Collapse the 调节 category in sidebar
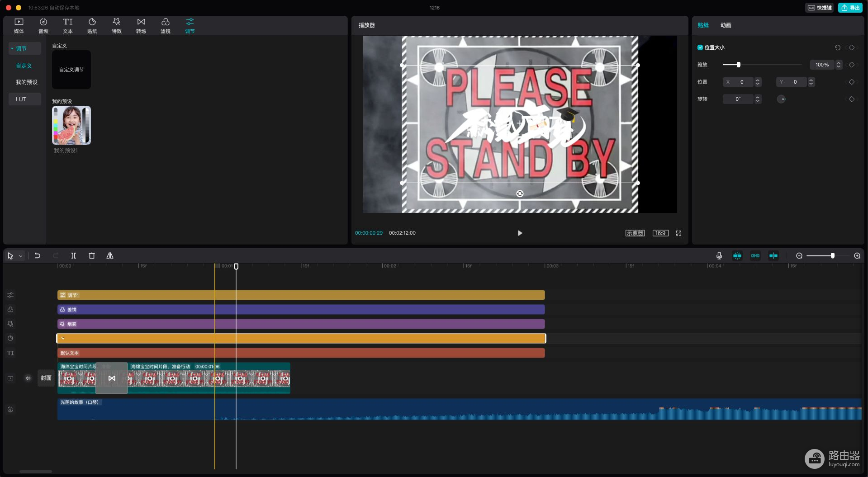 [12, 48]
